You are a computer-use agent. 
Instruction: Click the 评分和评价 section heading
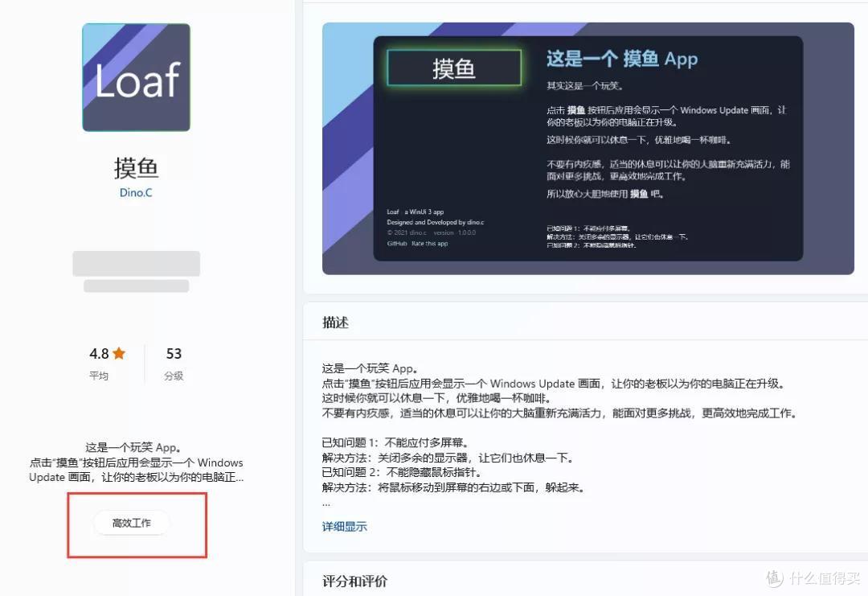click(x=355, y=581)
